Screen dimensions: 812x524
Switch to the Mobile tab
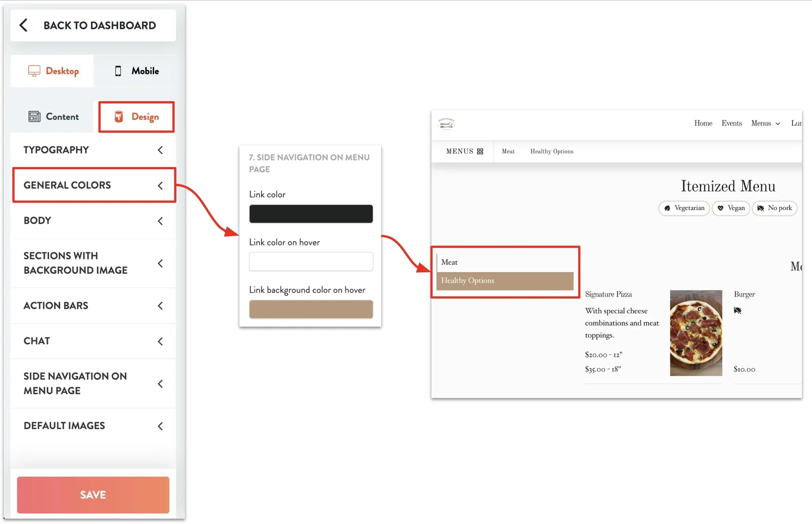[135, 71]
